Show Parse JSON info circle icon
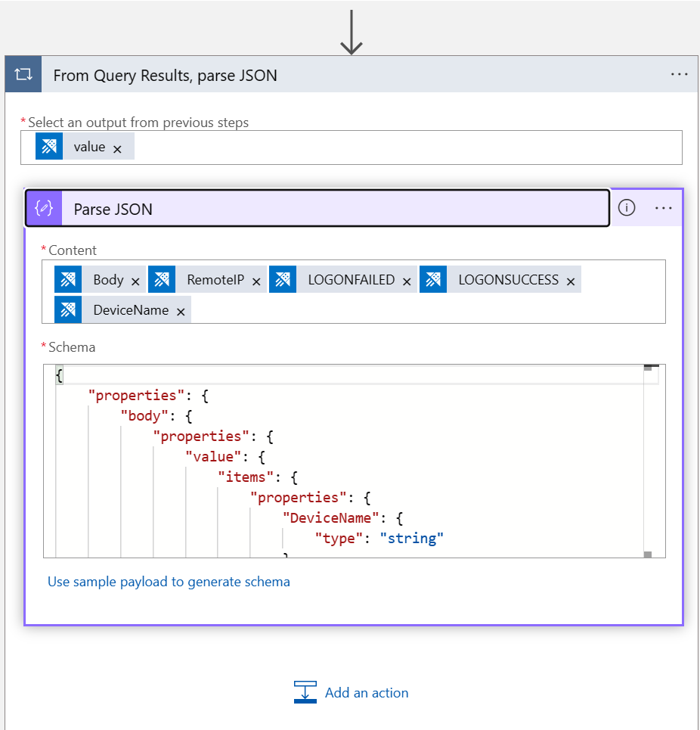This screenshot has height=730, width=700. (627, 208)
